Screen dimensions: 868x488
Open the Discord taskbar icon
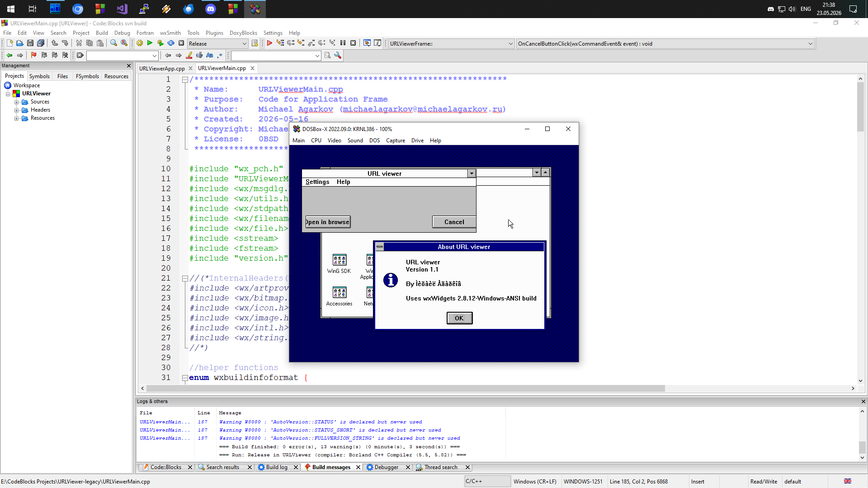click(211, 9)
